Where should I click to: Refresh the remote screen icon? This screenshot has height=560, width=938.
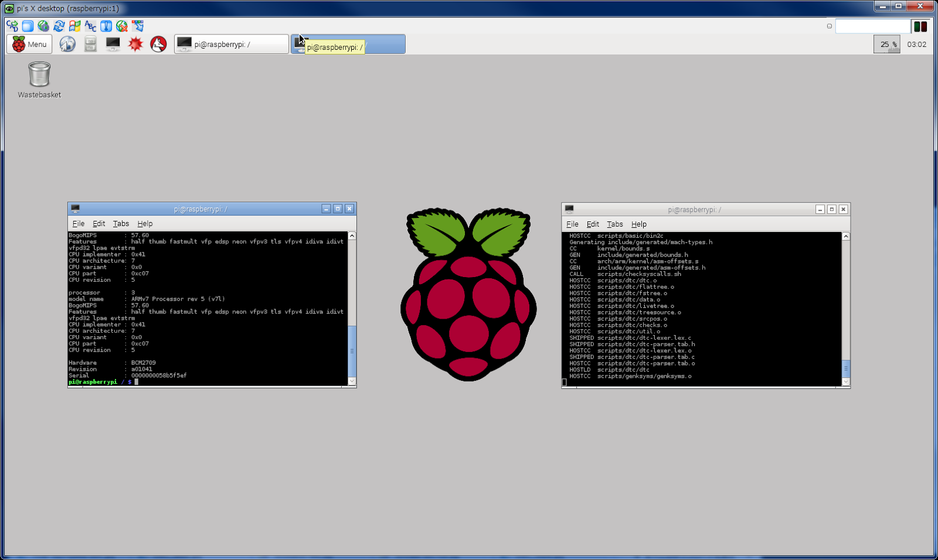click(59, 26)
